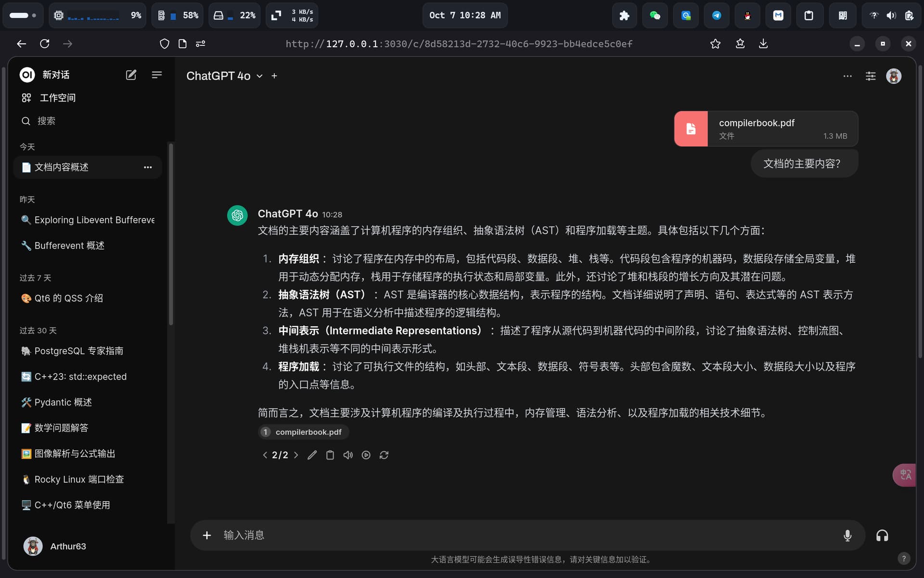Image resolution: width=924 pixels, height=578 pixels.
Task: Click the system volume icon
Action: pyautogui.click(x=891, y=15)
